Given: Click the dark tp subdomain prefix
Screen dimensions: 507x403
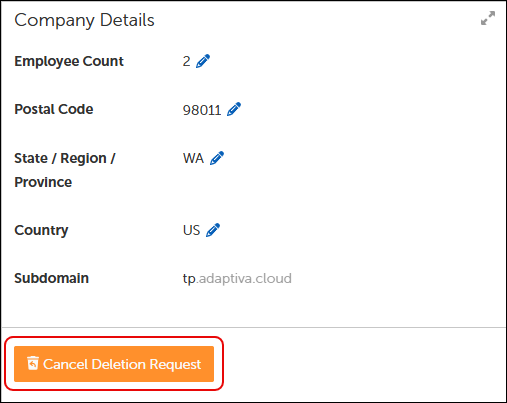Looking at the screenshot, I should (x=189, y=279).
